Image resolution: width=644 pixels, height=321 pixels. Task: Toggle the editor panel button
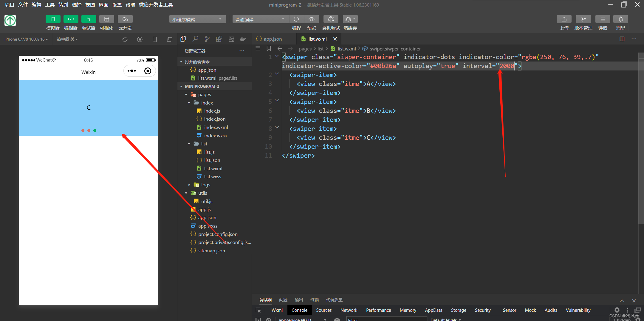click(x=71, y=19)
